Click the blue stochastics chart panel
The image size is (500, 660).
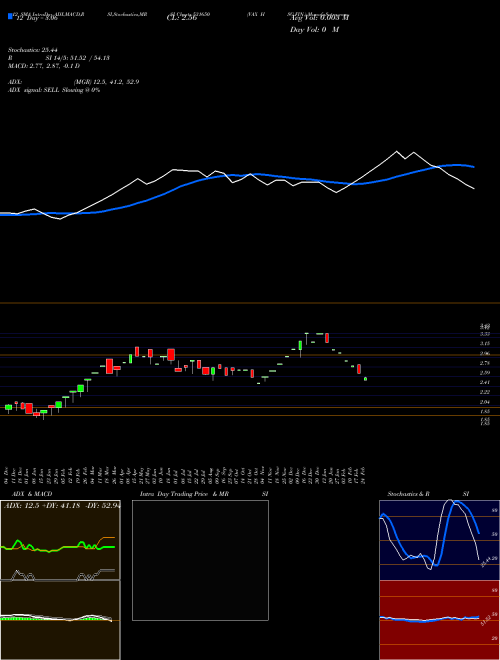439,540
